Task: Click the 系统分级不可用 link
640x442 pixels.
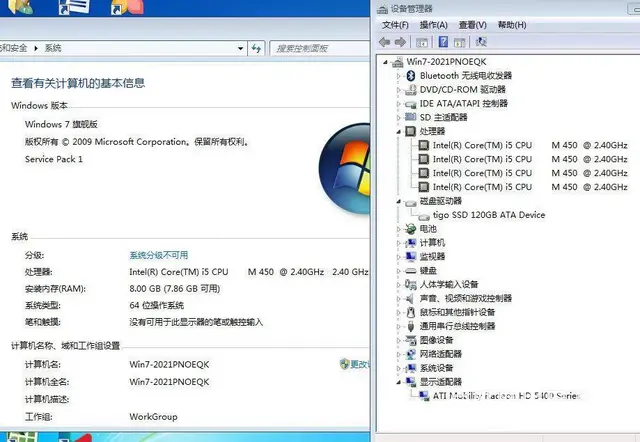Action: [x=159, y=255]
